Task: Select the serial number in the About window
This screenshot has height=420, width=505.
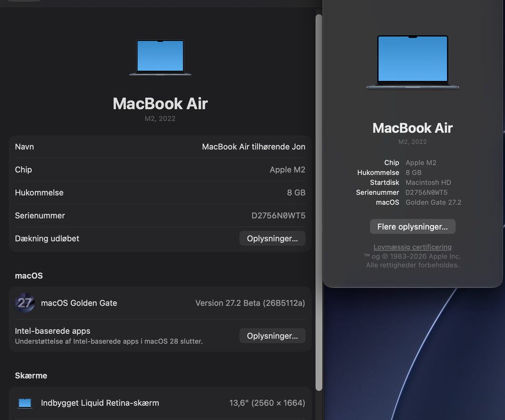Action: pos(427,192)
